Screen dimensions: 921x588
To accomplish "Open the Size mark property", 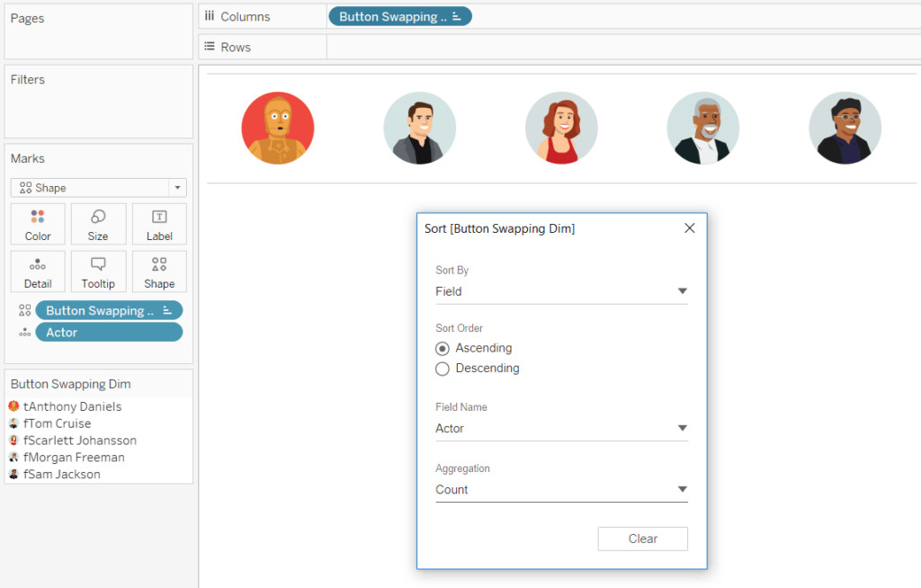I will [x=98, y=223].
